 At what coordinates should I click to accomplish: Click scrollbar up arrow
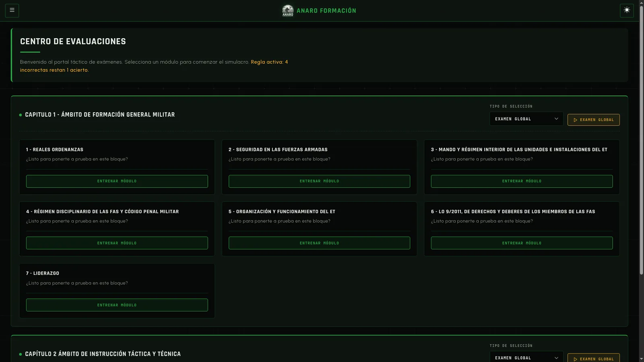click(641, 2)
